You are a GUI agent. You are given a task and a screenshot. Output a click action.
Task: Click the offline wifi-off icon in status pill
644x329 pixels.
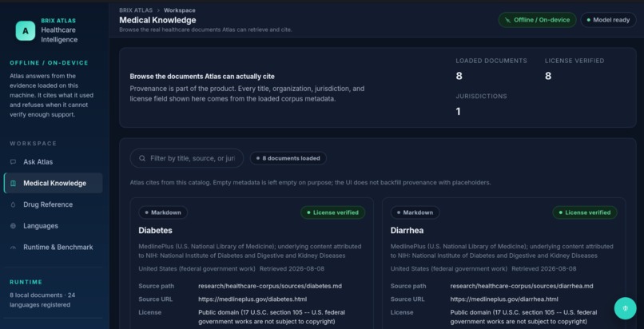pos(507,20)
